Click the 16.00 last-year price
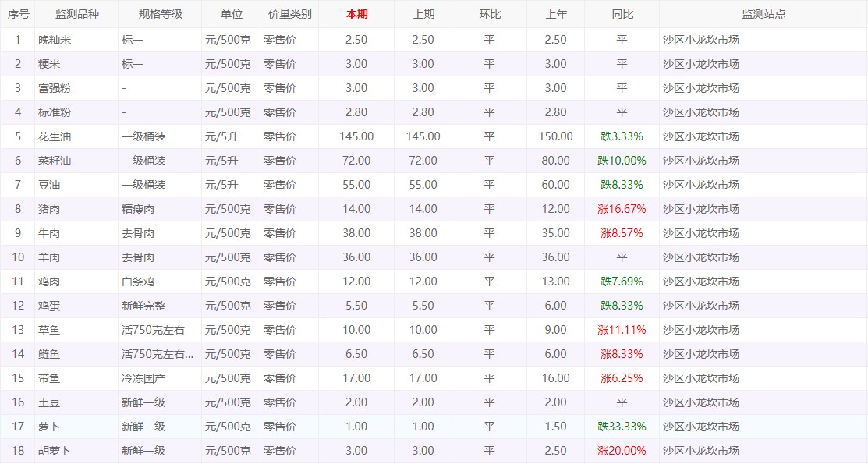Image resolution: width=868 pixels, height=464 pixels. pyautogui.click(x=556, y=378)
